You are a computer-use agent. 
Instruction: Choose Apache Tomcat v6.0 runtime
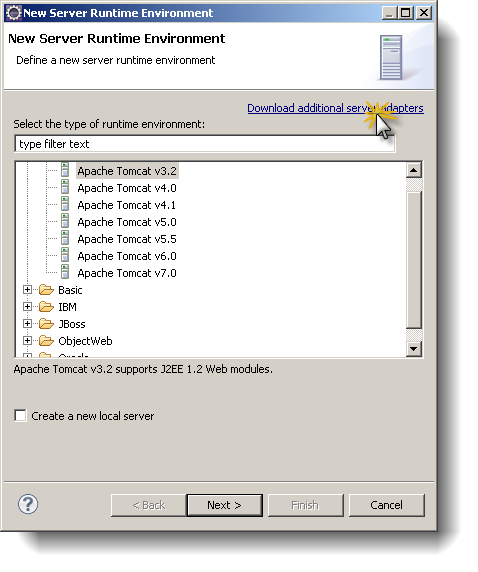(x=127, y=256)
